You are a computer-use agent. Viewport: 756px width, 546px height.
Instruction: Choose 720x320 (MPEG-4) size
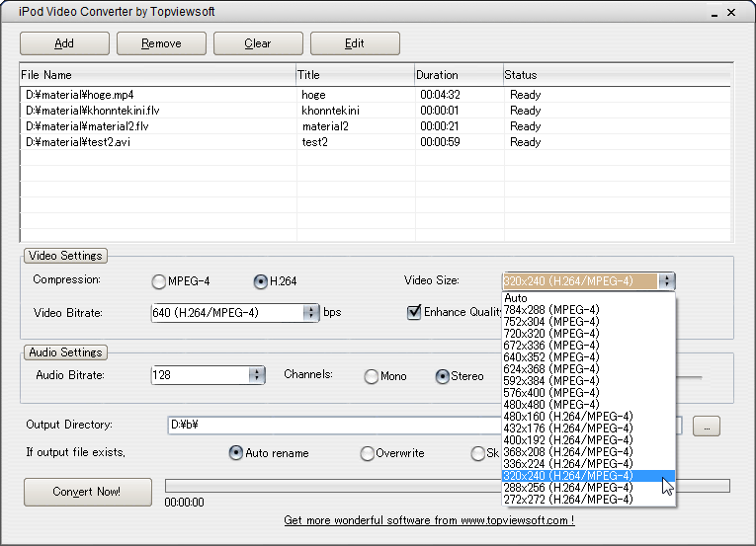pyautogui.click(x=589, y=334)
